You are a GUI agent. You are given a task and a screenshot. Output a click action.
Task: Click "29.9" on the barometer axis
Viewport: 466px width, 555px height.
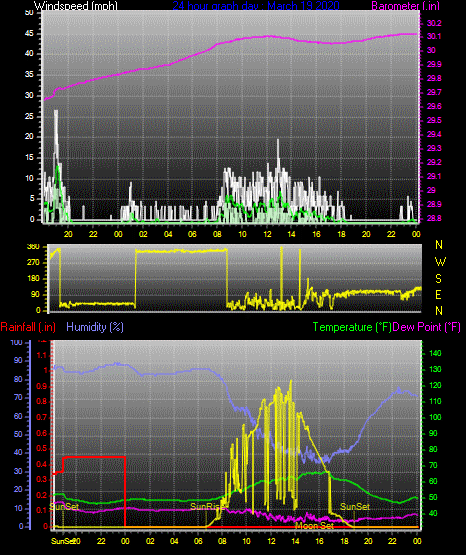434,64
